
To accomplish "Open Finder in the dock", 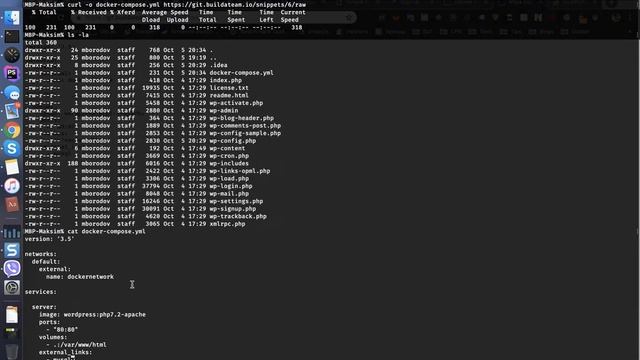I will point(12,18).
